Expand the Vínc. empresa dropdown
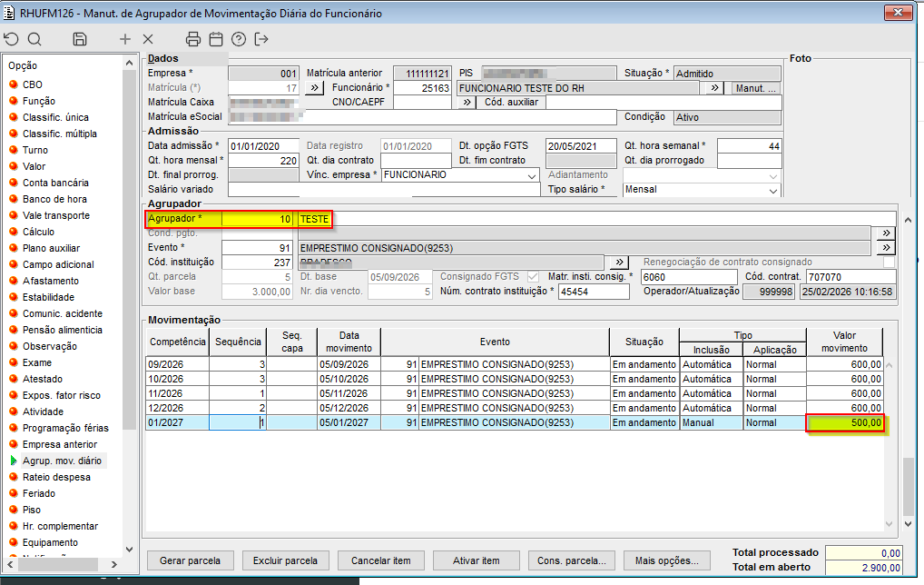924x585 pixels. click(532, 175)
